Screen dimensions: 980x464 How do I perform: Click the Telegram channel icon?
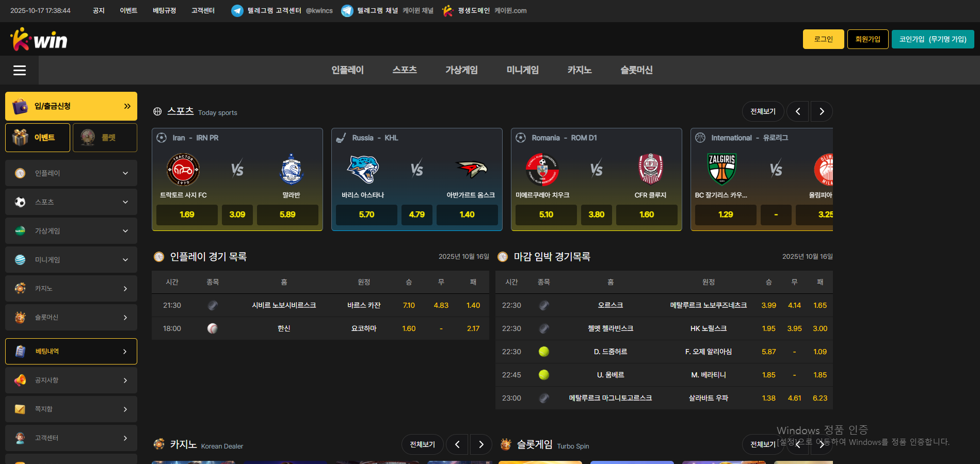pyautogui.click(x=347, y=10)
